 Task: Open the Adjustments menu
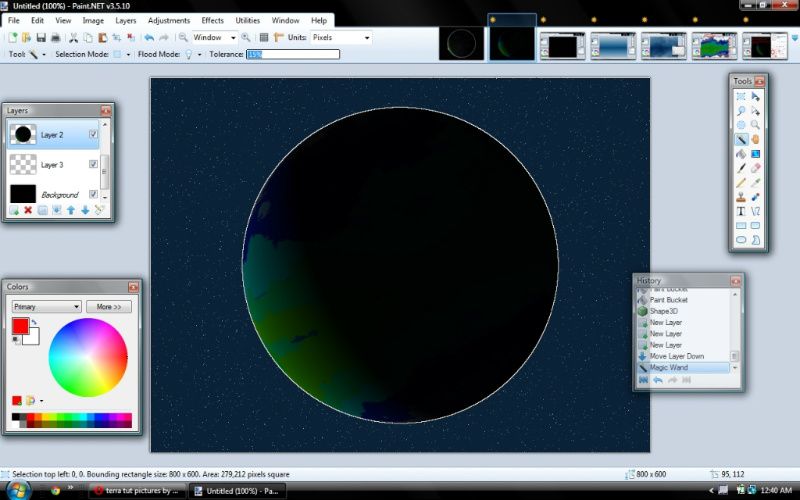click(x=169, y=20)
